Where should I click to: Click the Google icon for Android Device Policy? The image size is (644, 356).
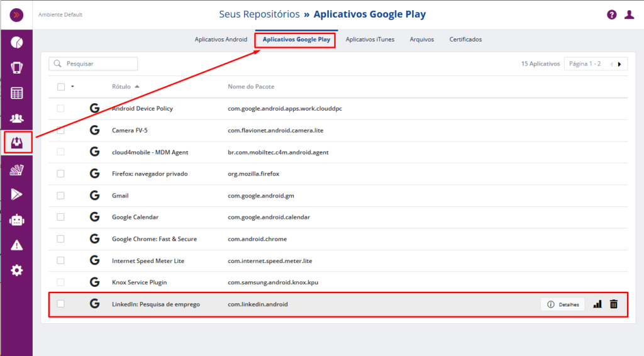(x=94, y=108)
